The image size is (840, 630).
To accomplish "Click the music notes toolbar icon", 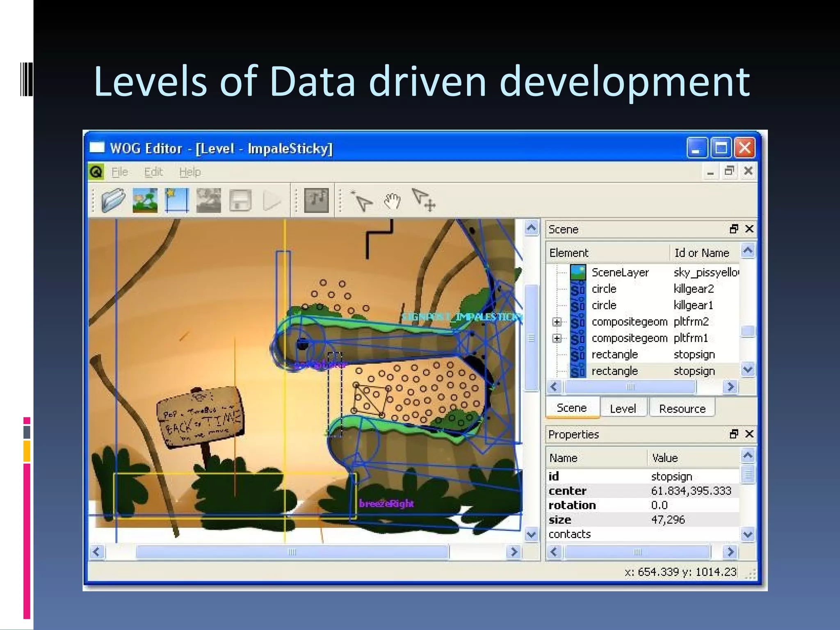I will [x=316, y=200].
